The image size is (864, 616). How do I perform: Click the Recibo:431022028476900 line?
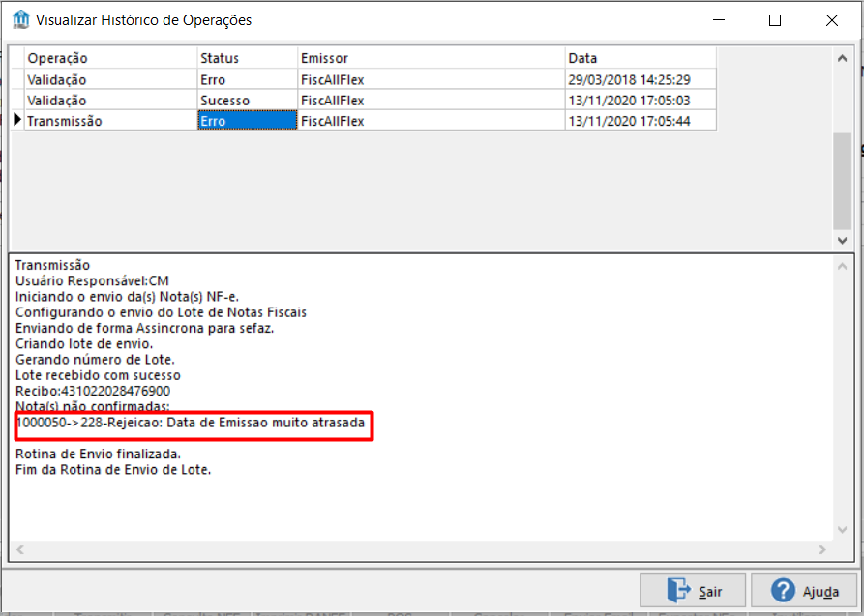coord(93,391)
